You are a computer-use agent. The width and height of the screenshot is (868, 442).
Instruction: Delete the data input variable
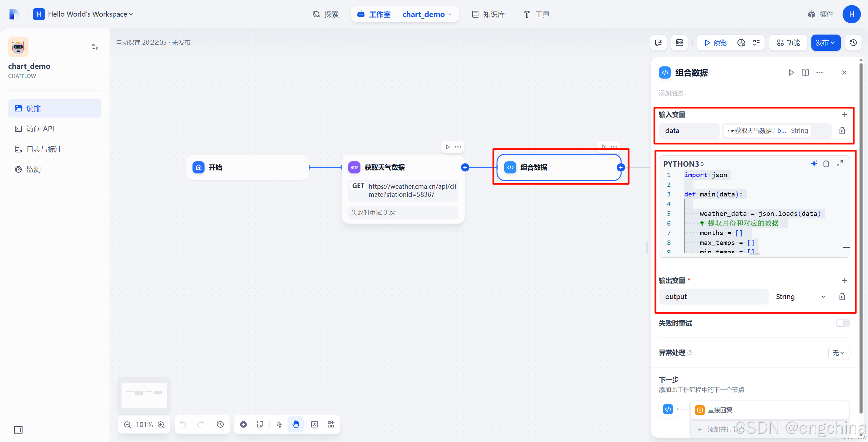[842, 131]
